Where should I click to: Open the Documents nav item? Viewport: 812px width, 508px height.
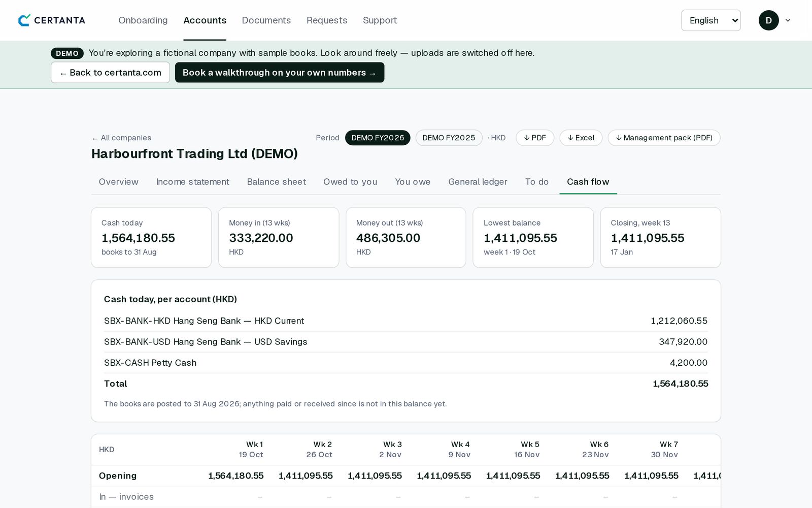tap(266, 20)
